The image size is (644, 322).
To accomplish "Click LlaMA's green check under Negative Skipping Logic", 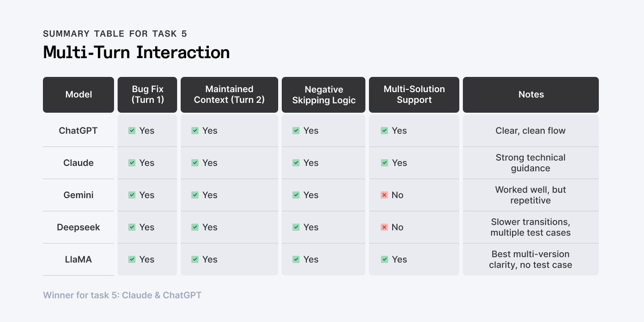I will tap(296, 259).
